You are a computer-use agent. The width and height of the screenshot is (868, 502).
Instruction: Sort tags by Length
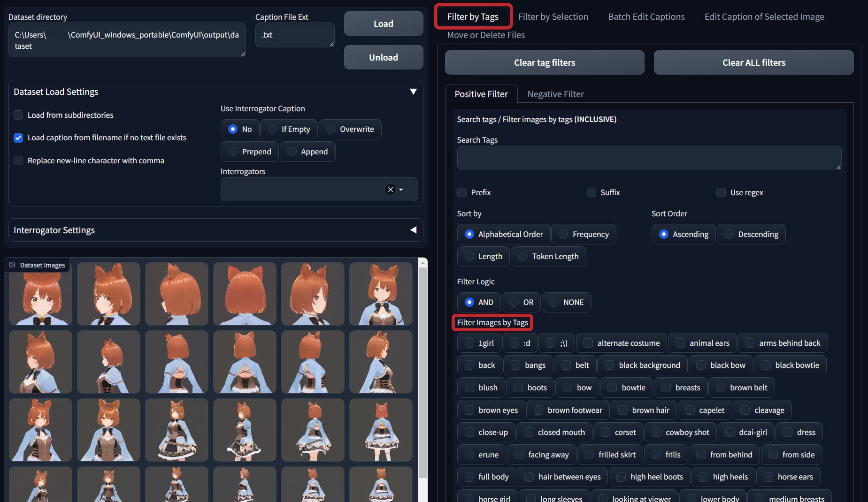point(483,256)
